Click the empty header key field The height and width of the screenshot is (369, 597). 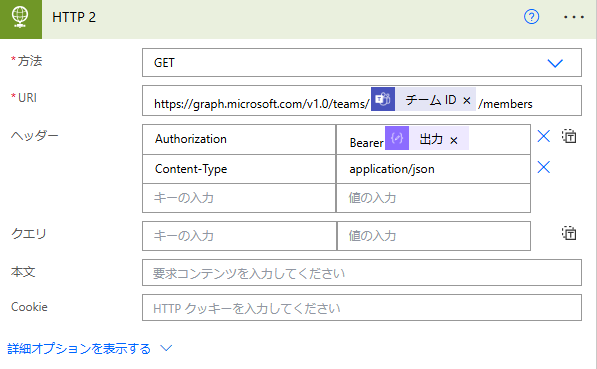click(x=239, y=198)
